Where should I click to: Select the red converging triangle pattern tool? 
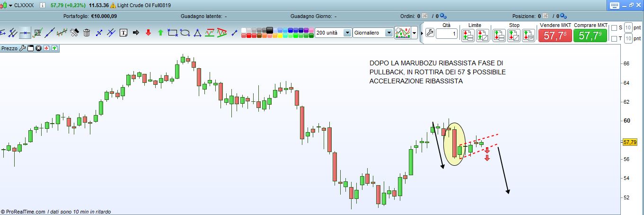(x=222, y=33)
